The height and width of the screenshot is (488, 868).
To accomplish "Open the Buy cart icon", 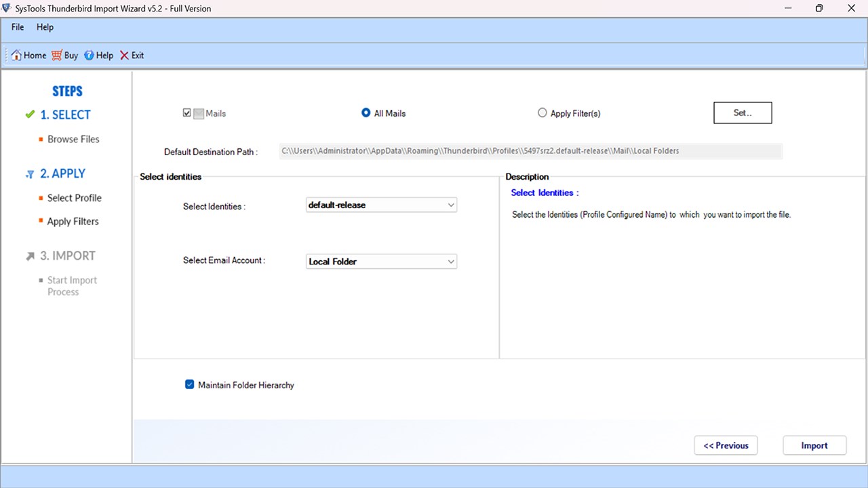I will 57,56.
